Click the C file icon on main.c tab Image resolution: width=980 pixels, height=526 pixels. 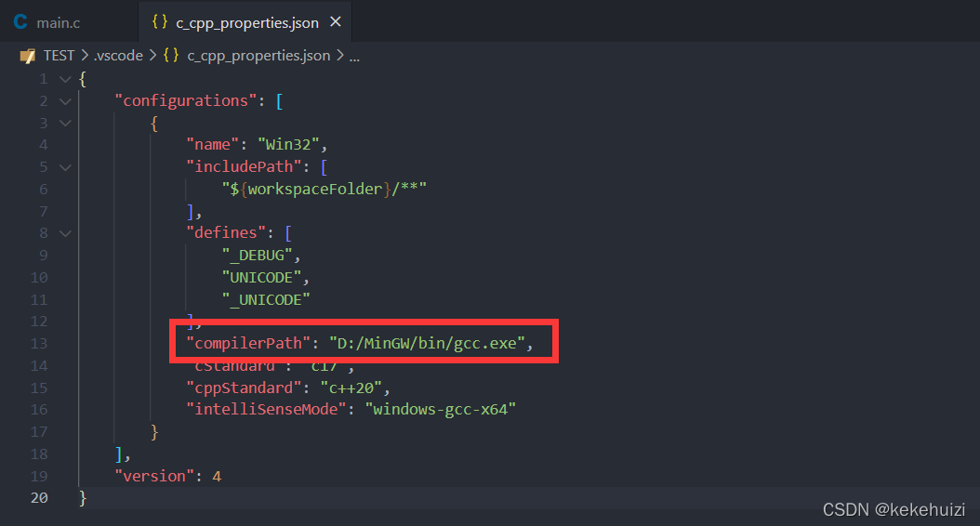click(x=20, y=22)
